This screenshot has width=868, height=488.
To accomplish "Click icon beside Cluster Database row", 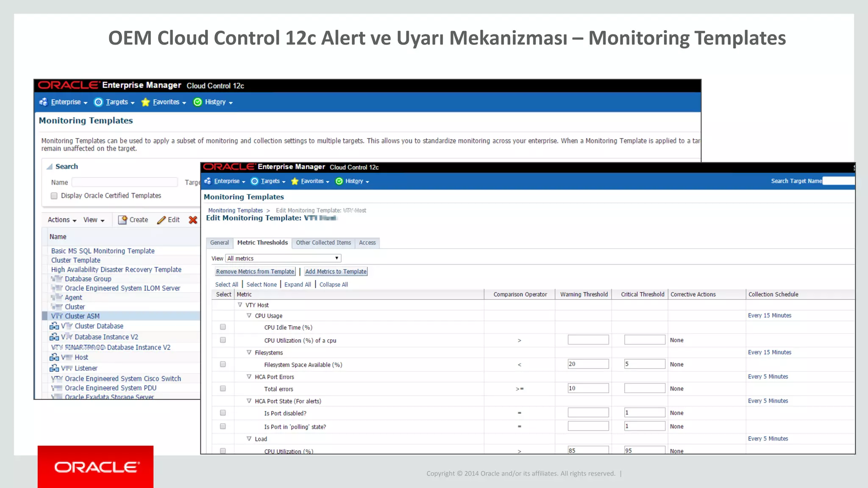I will pos(54,326).
